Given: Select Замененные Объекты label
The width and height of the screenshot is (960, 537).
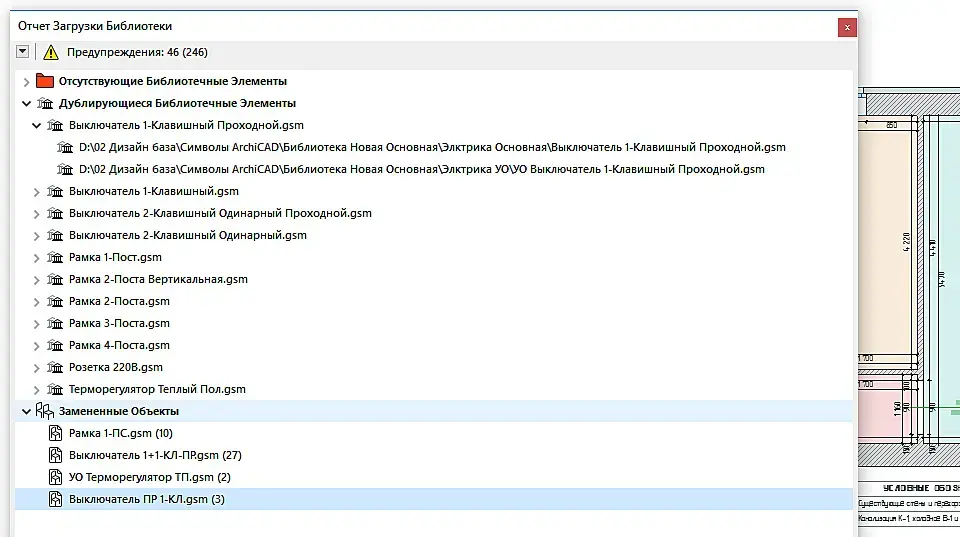Looking at the screenshot, I should (119, 411).
